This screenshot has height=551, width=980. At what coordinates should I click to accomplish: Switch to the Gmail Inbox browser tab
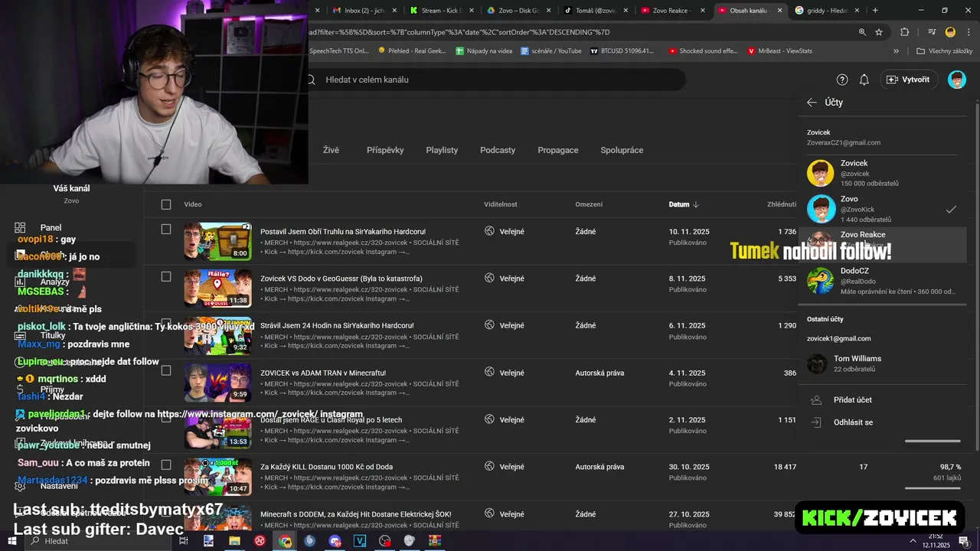(364, 11)
